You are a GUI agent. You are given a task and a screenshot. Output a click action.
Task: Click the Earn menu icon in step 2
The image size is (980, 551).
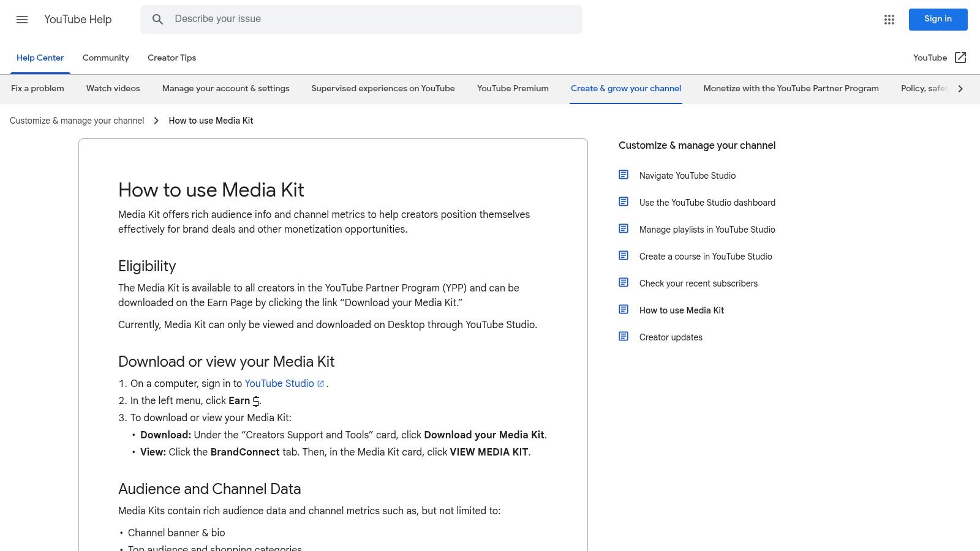point(256,401)
